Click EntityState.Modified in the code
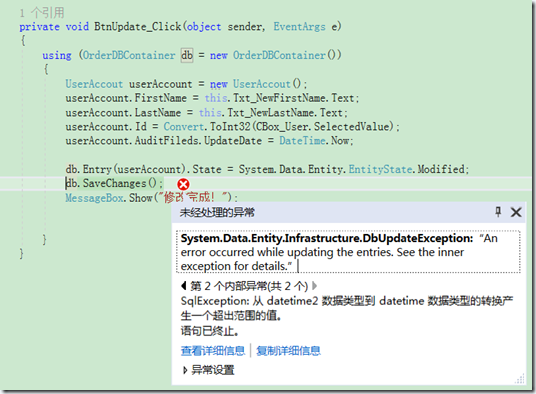This screenshot has height=394, width=536. (406, 169)
